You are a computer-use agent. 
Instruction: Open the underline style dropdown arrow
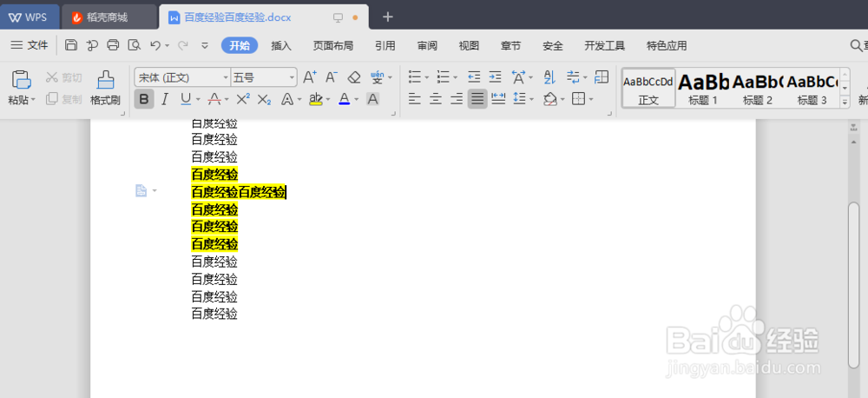tap(199, 100)
